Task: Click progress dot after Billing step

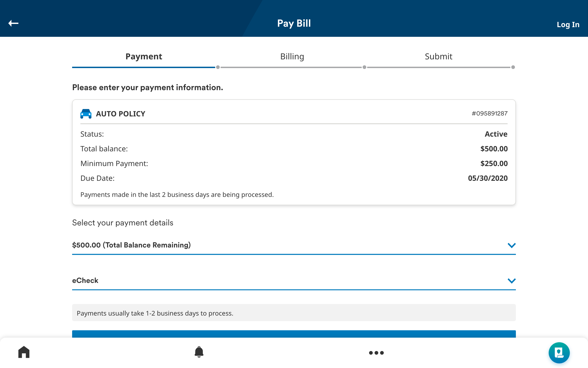Action: click(364, 67)
